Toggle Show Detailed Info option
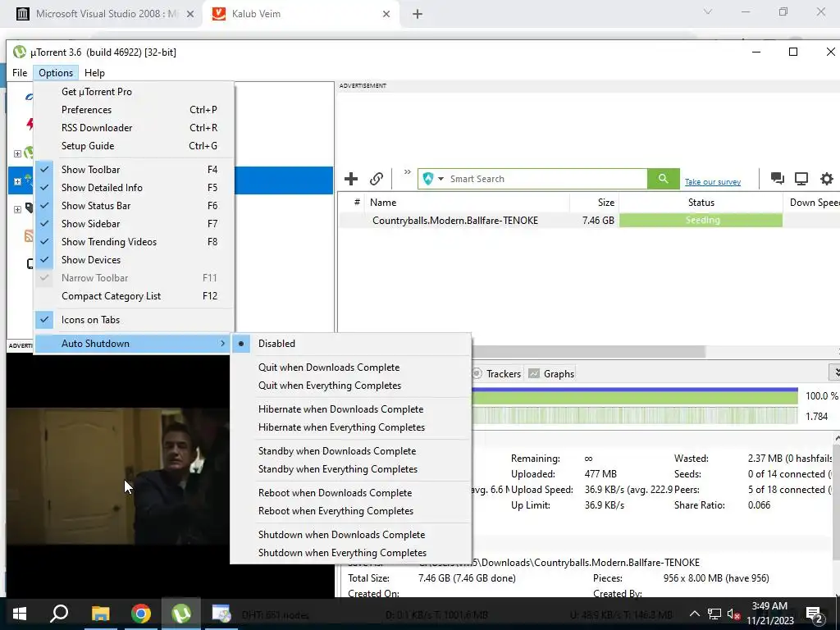The height and width of the screenshot is (630, 840). pyautogui.click(x=135, y=188)
